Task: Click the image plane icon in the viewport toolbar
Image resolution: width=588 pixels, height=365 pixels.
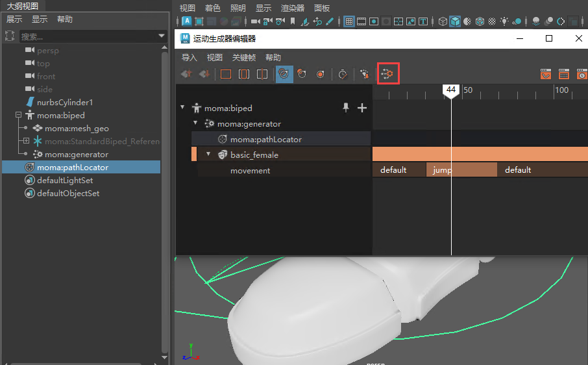Action: [x=305, y=22]
